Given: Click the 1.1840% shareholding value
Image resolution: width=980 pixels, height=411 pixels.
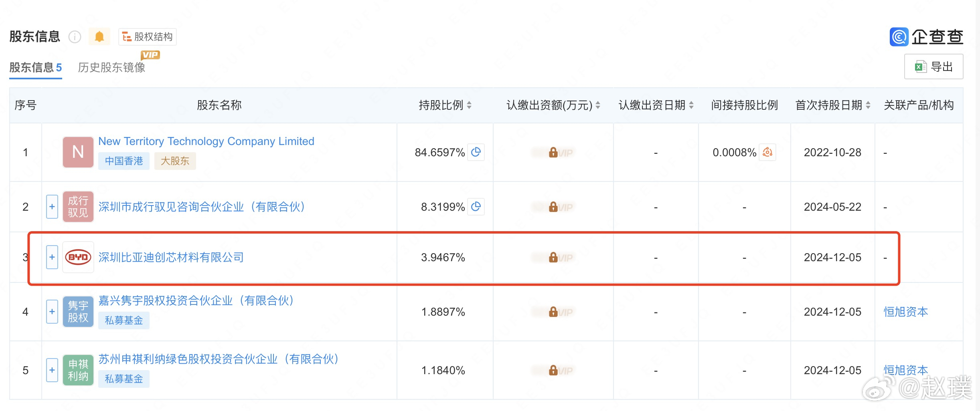Looking at the screenshot, I should 443,370.
